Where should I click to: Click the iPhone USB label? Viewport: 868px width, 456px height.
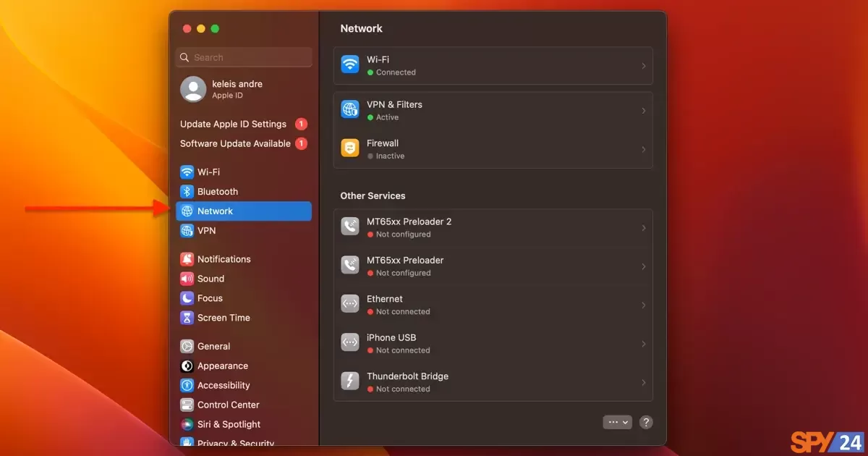coord(391,337)
